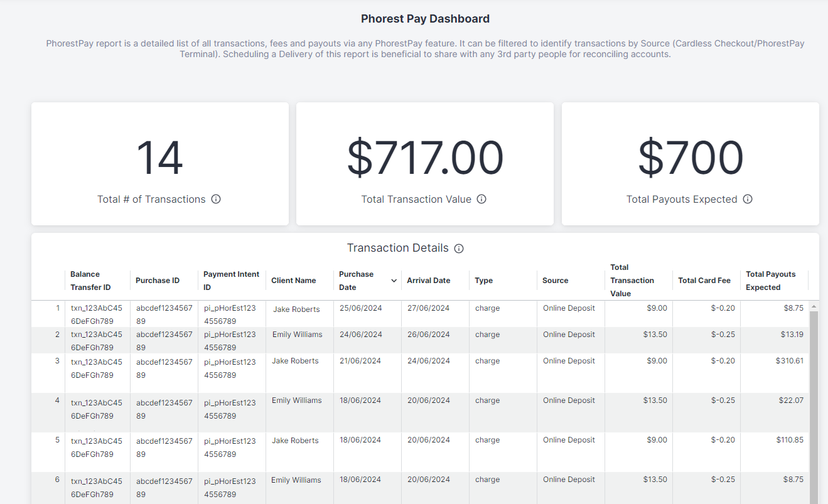The height and width of the screenshot is (504, 828).
Task: Open info icon beside Total Payouts Expected
Action: coord(748,199)
